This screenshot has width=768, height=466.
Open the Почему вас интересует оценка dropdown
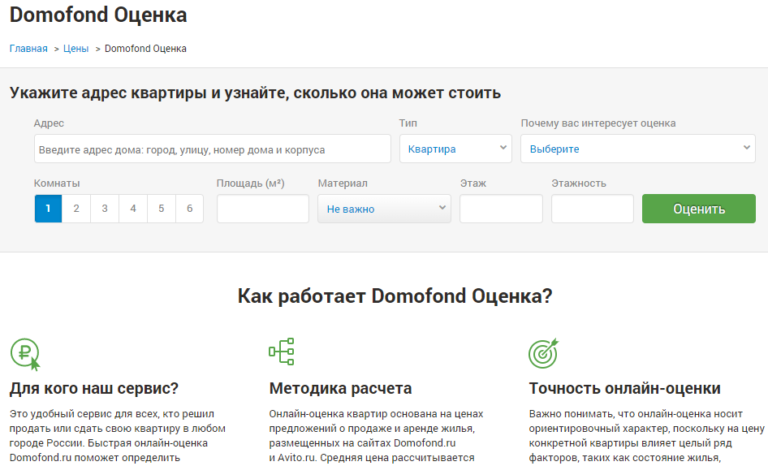click(x=638, y=148)
